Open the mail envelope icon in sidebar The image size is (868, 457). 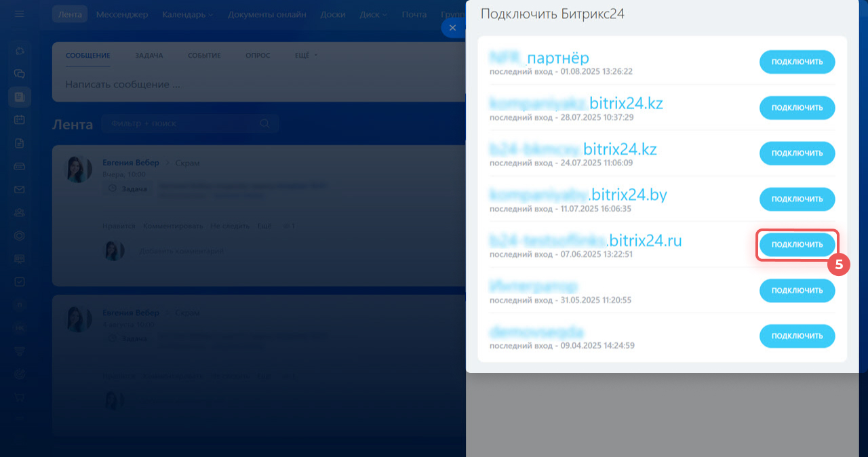click(20, 189)
